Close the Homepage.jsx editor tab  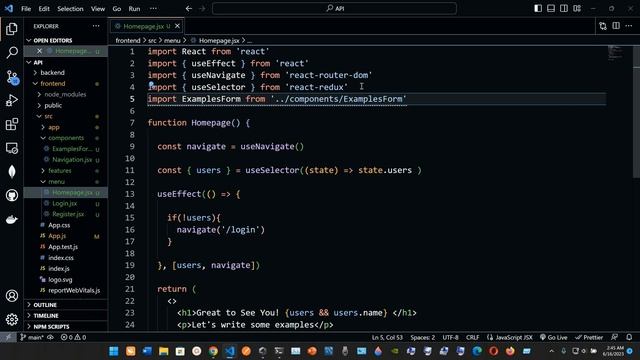coord(177,26)
